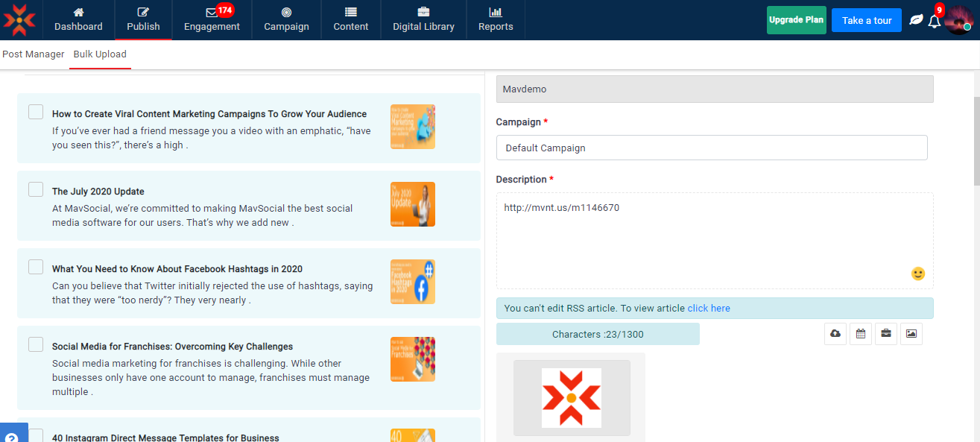Image resolution: width=980 pixels, height=442 pixels.
Task: Open the emoji picker smiley
Action: 918,274
